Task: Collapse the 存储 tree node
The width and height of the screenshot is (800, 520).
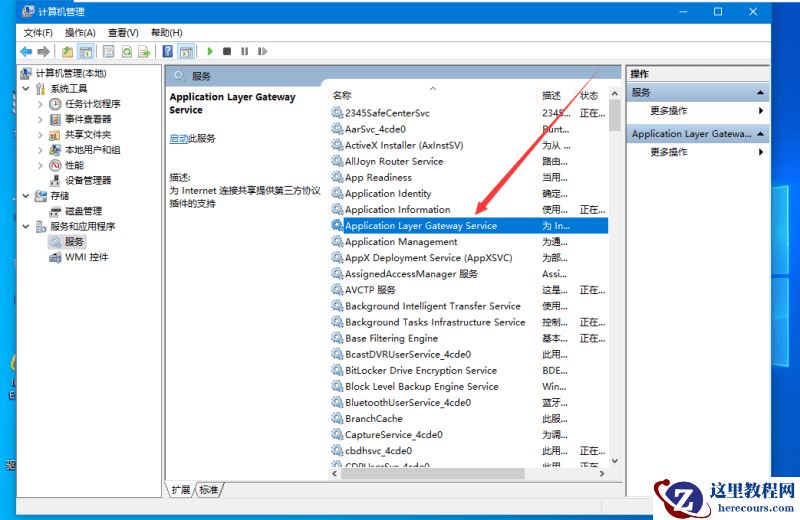Action: (x=26, y=196)
